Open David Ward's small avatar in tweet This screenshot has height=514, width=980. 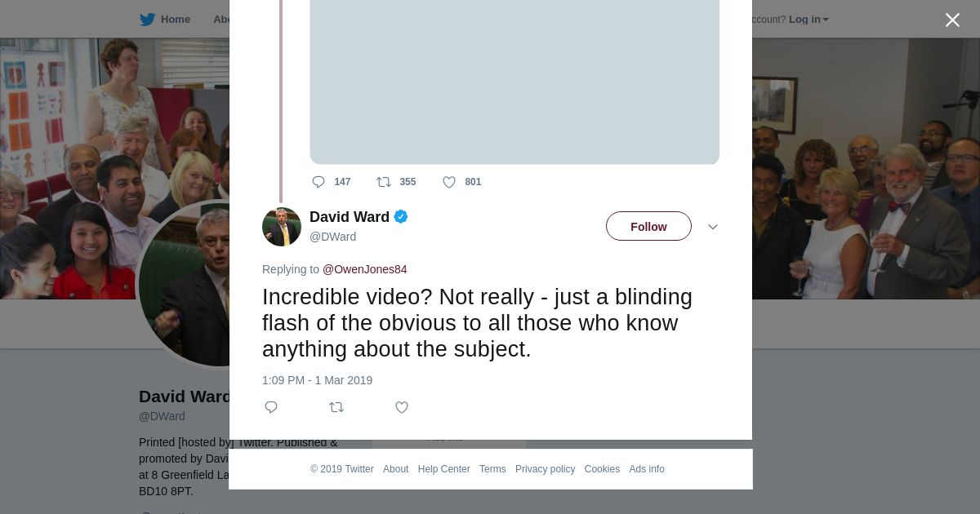click(282, 227)
